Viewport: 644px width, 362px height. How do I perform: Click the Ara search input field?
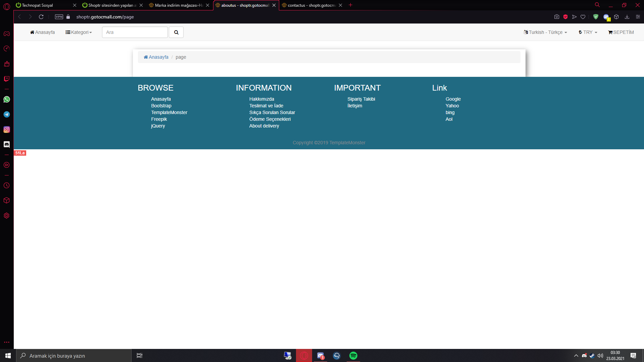(135, 32)
